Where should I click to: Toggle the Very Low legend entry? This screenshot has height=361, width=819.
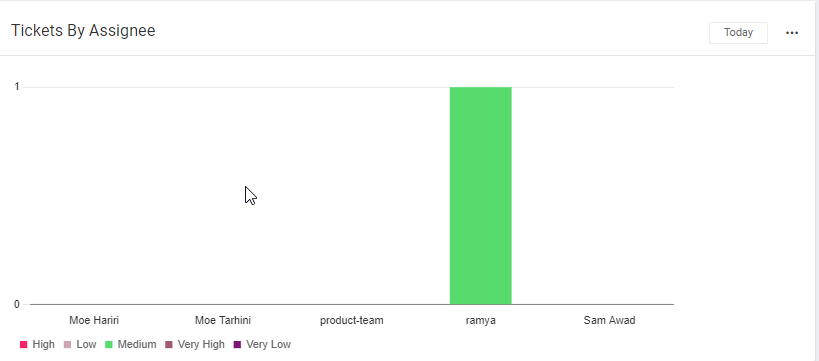click(x=262, y=344)
